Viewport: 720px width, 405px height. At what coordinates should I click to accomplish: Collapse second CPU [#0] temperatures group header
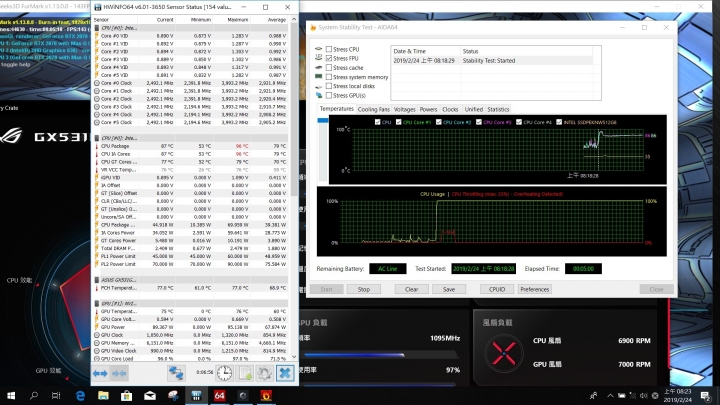[x=191, y=138]
